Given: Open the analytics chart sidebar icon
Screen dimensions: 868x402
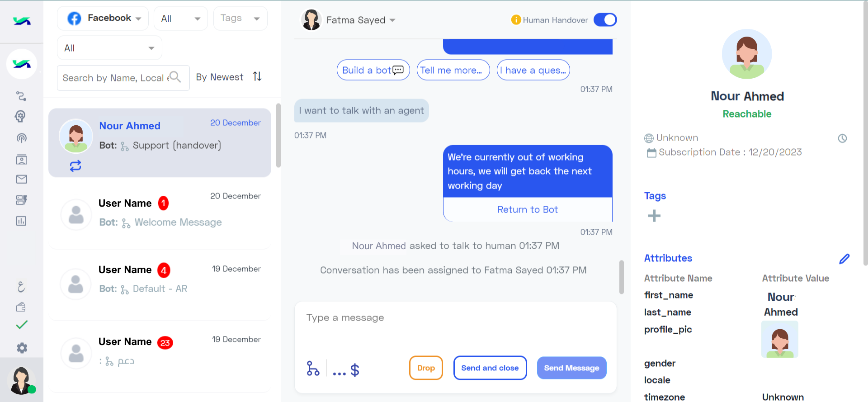Looking at the screenshot, I should pos(21,221).
